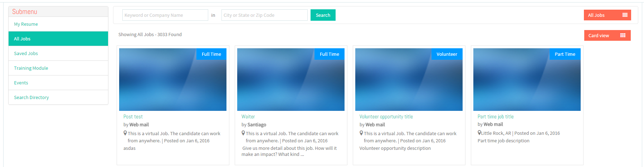The image size is (644, 167).
Task: Open the Part time job title link
Action: [496, 117]
